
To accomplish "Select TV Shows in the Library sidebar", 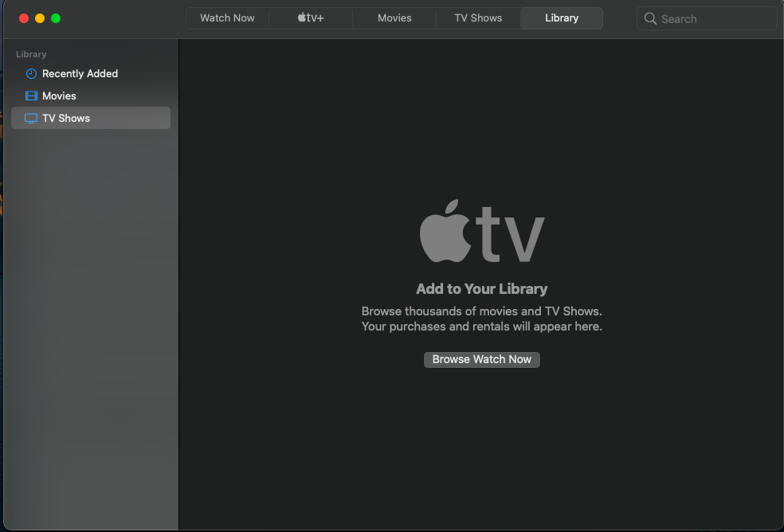I will (91, 118).
